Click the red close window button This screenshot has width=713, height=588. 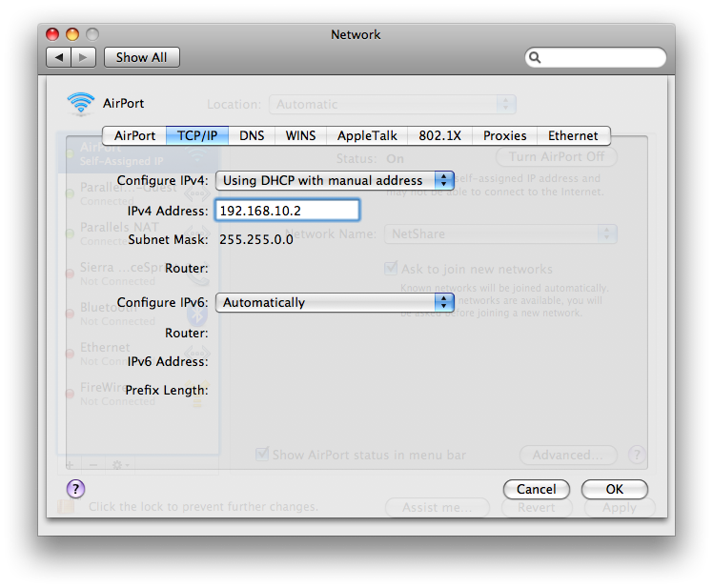52,34
